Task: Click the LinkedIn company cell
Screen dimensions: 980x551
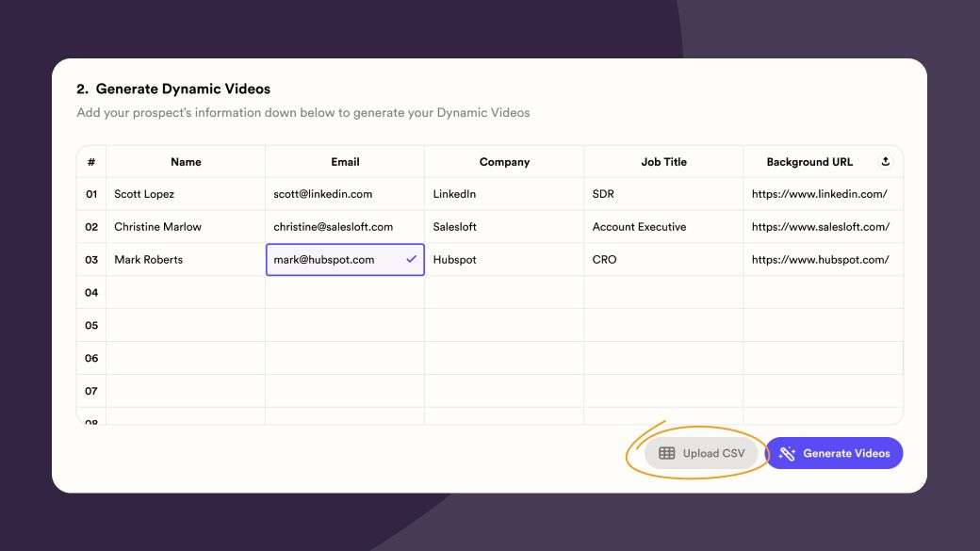Action: (x=504, y=194)
